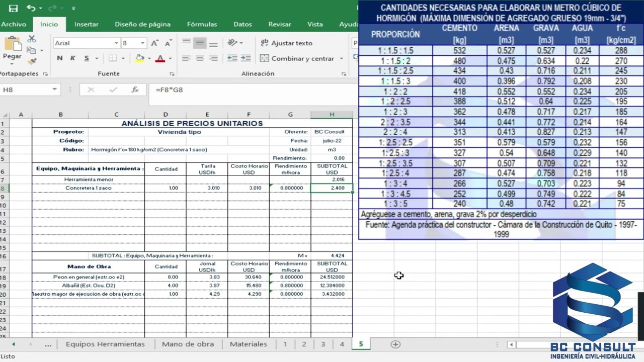Activate the Format Painter brush
This screenshot has width=644, height=362.
pyautogui.click(x=32, y=61)
